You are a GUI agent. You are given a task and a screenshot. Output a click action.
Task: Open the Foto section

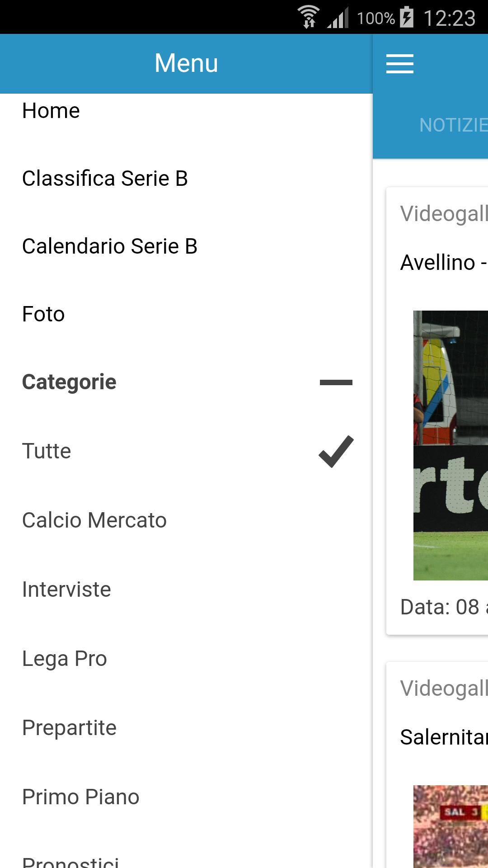(x=43, y=314)
